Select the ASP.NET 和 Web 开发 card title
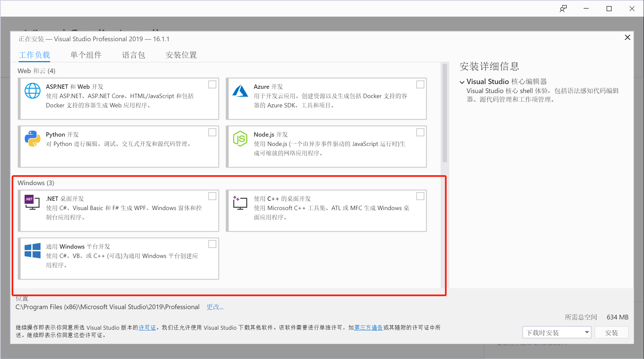 tap(75, 86)
